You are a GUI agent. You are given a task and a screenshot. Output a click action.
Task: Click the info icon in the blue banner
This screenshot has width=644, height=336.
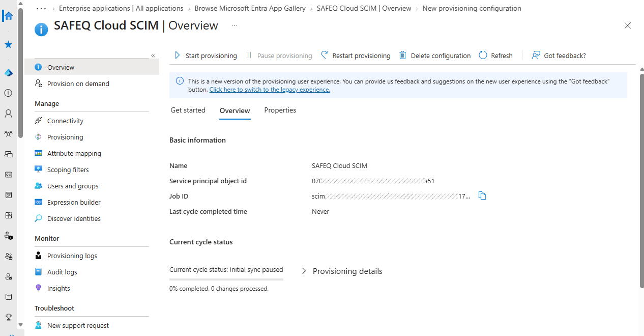pos(179,81)
